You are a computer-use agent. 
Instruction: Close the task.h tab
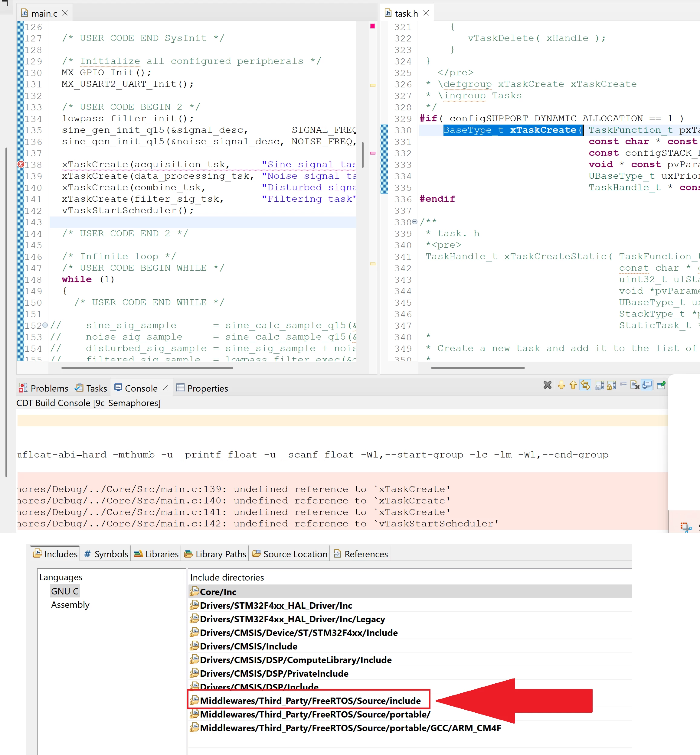(x=426, y=13)
